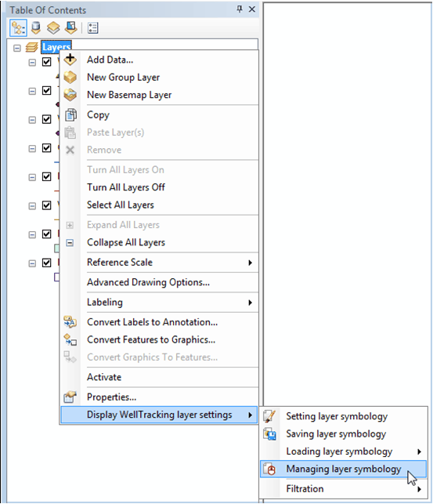Select Turn All Layers Off

click(126, 187)
